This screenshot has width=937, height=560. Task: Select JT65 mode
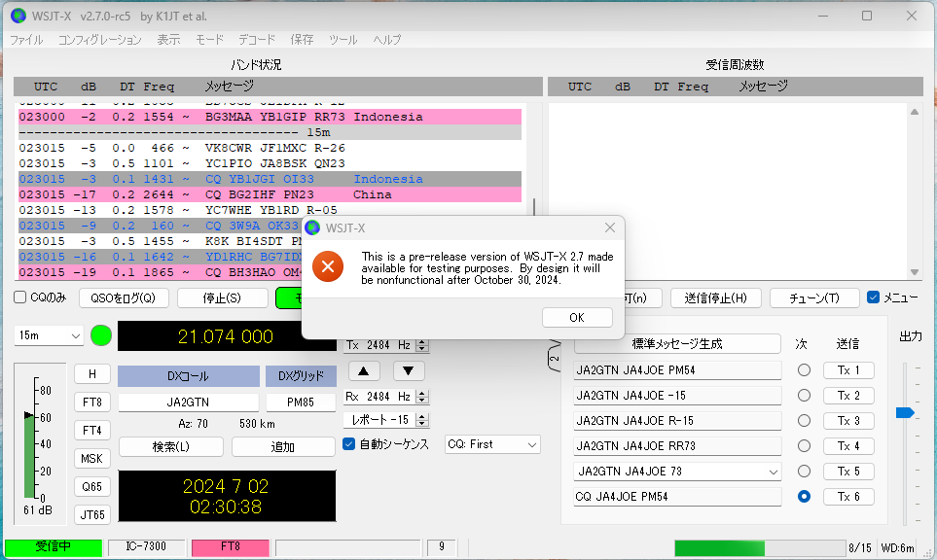91,514
